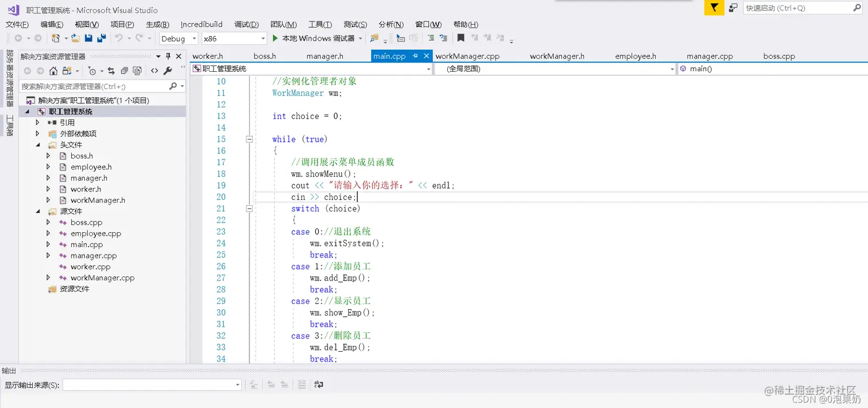The width and height of the screenshot is (868, 408).
Task: Expand the 外部依赖项 node
Action: click(x=38, y=133)
